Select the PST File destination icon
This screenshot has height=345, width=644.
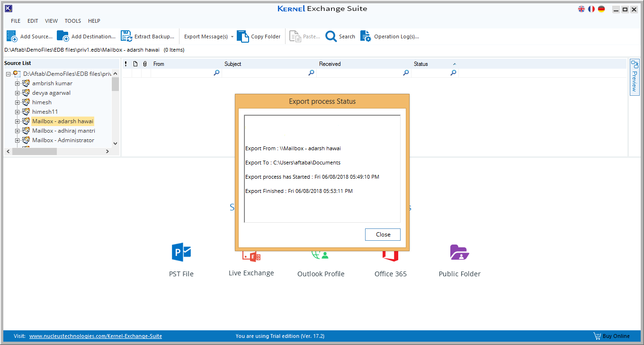pos(181,252)
